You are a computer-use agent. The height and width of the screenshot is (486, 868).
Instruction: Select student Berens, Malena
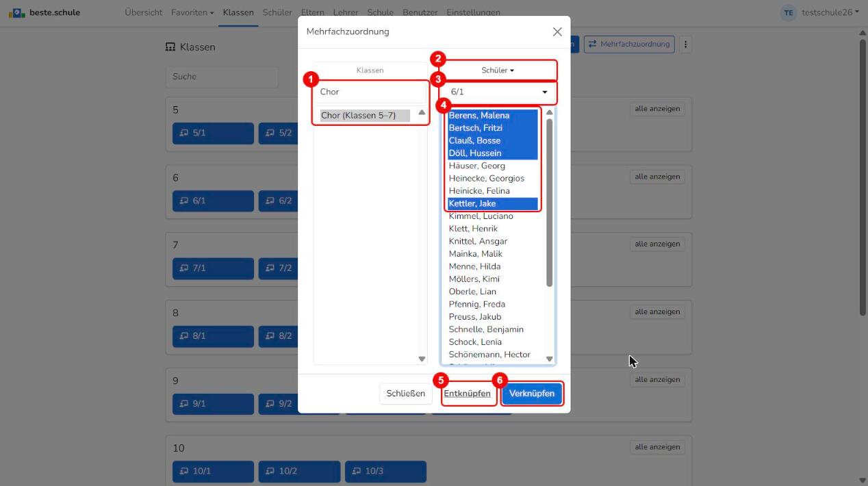(493, 116)
